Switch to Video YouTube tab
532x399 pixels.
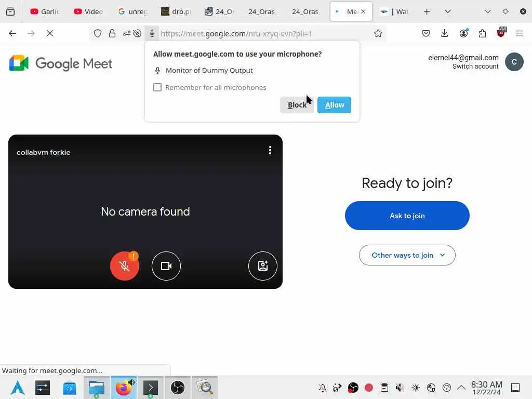(x=88, y=11)
